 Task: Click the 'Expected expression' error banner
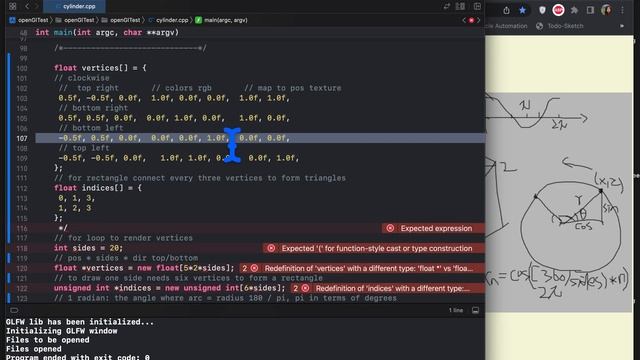[x=433, y=228]
